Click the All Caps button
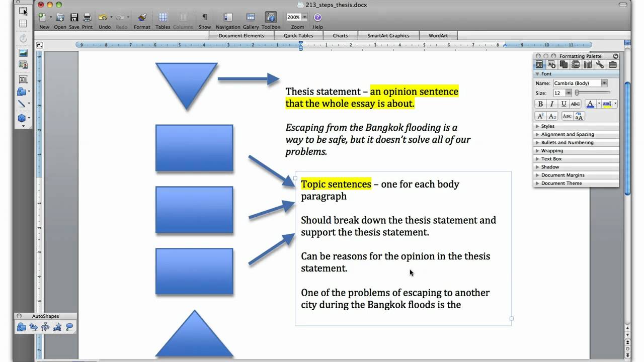 [x=579, y=116]
